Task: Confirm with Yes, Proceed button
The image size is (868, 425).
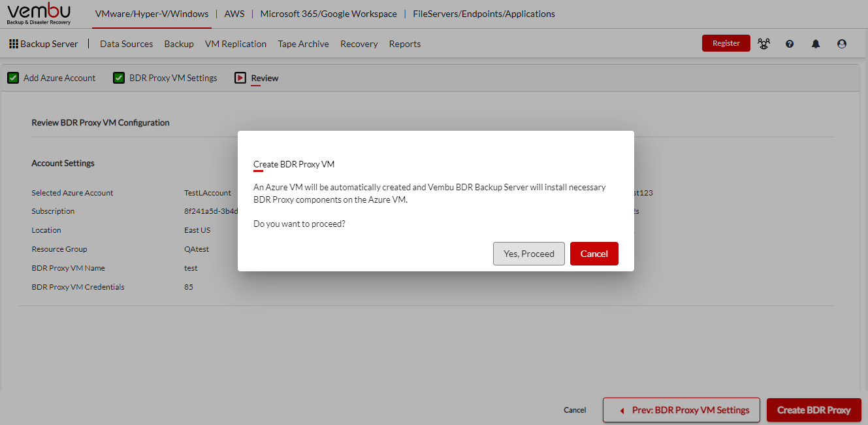Action: (529, 254)
